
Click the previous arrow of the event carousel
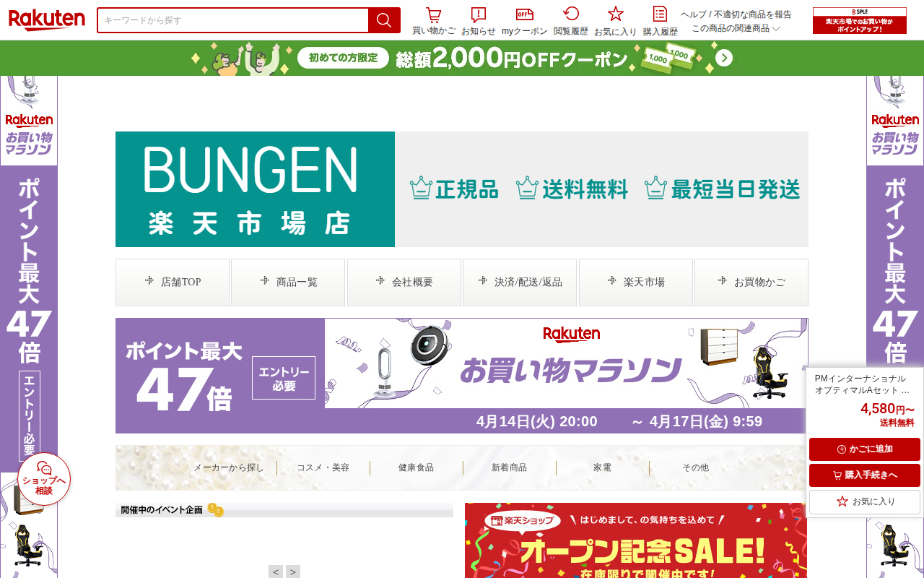pos(276,572)
